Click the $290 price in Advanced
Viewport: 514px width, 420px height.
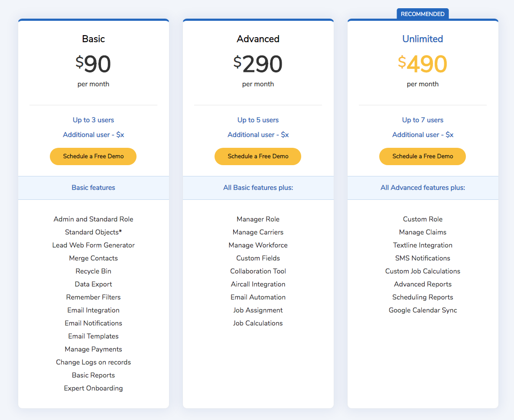pyautogui.click(x=258, y=64)
